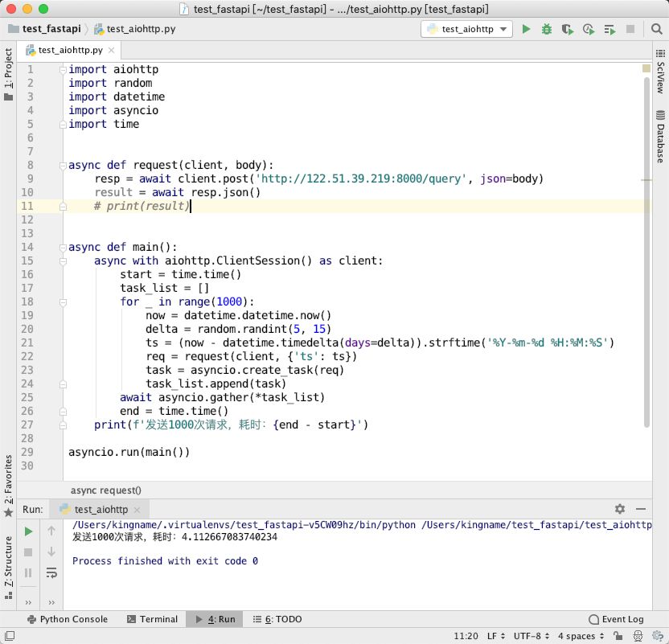Rerun test_aiohttp from the Run panel
This screenshot has width=669, height=644.
point(28,531)
